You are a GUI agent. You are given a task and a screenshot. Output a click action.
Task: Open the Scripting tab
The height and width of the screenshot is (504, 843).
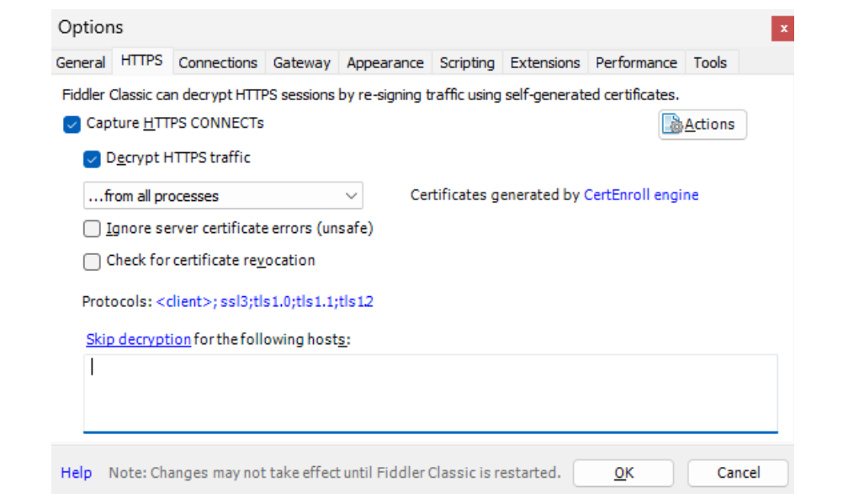pyautogui.click(x=467, y=62)
